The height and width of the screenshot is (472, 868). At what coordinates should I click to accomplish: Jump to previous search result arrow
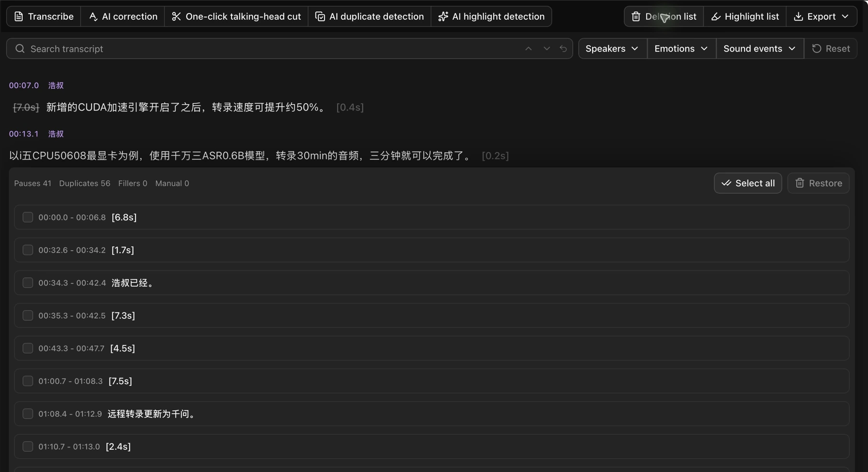(x=529, y=49)
